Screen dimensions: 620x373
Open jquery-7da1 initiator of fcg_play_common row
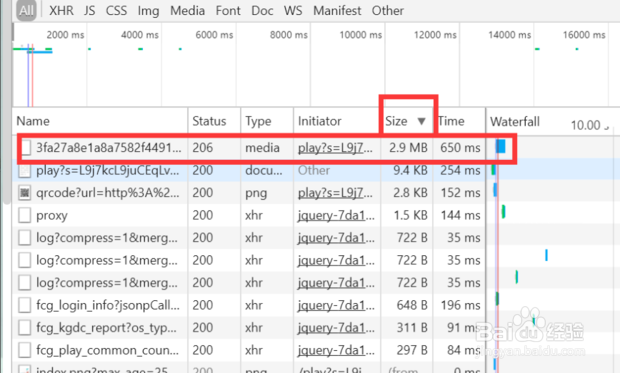336,350
